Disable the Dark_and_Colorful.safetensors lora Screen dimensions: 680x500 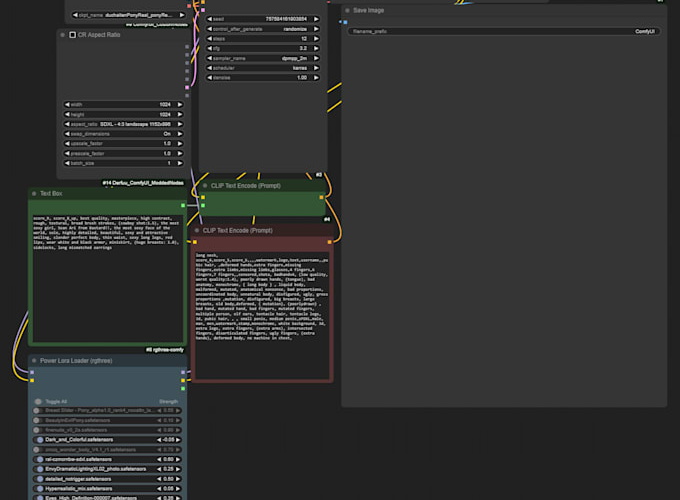(38, 440)
